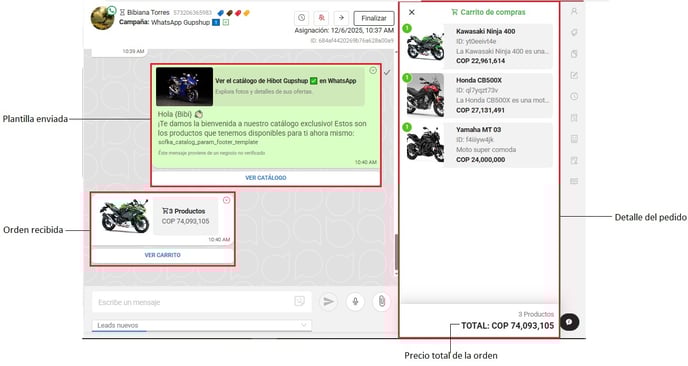Open options menu on the template message
Image resolution: width=688 pixels, height=366 pixels.
[373, 71]
